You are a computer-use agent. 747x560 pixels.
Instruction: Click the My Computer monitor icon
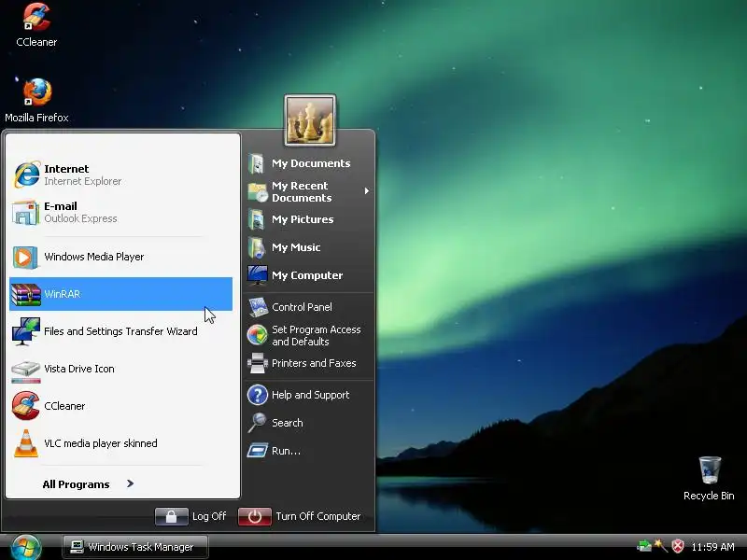point(258,275)
